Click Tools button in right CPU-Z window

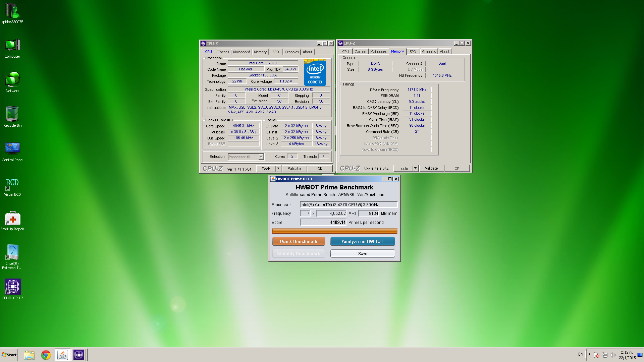(x=403, y=169)
